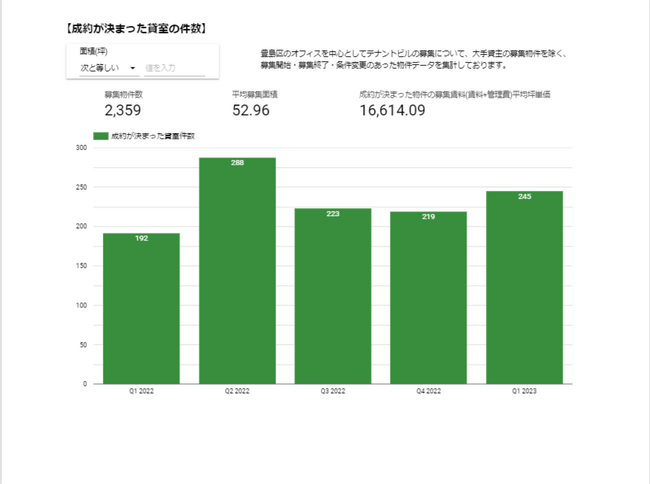Click the Q2 2022 x-axis label
Screen dimensions: 650x484
(237, 393)
